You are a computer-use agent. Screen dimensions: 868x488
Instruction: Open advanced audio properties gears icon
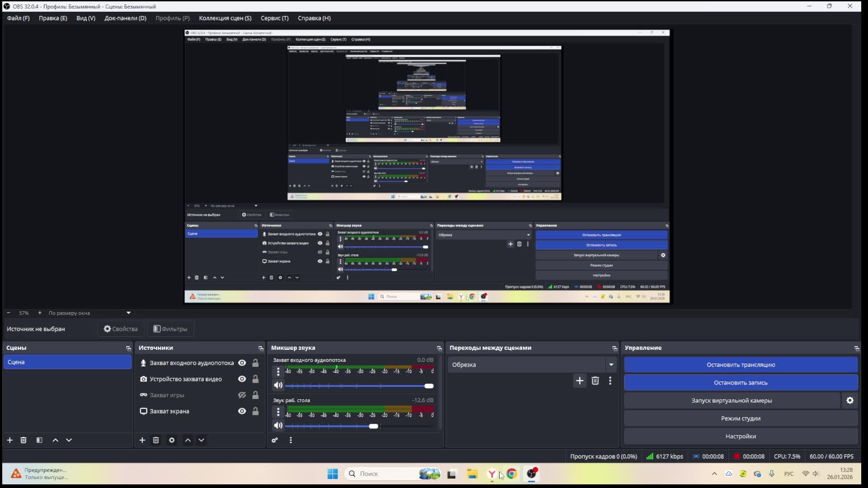pos(274,440)
